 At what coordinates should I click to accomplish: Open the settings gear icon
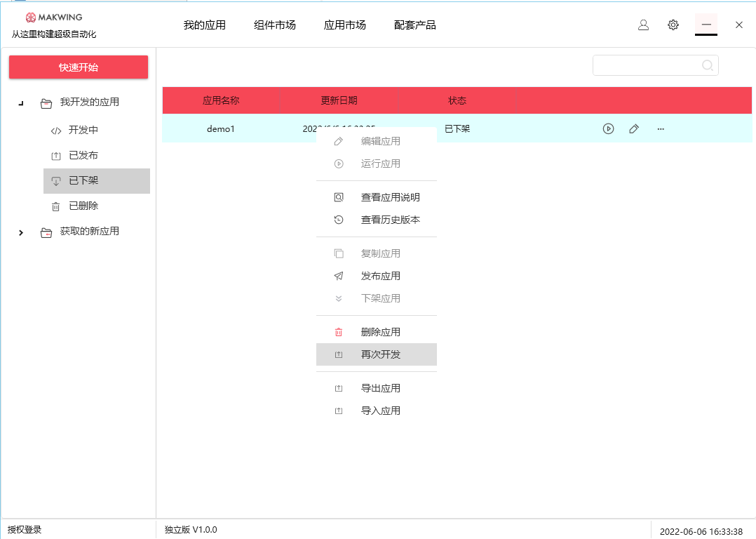(x=673, y=25)
